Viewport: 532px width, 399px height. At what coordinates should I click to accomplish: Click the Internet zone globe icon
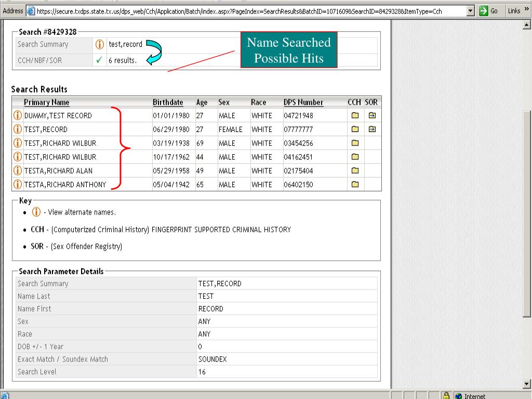click(x=458, y=396)
